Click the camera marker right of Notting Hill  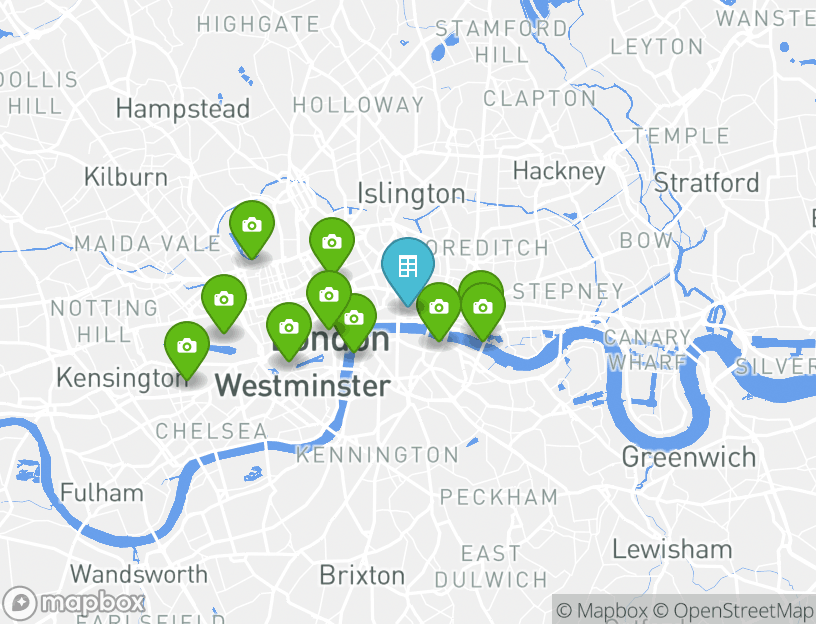click(x=224, y=299)
